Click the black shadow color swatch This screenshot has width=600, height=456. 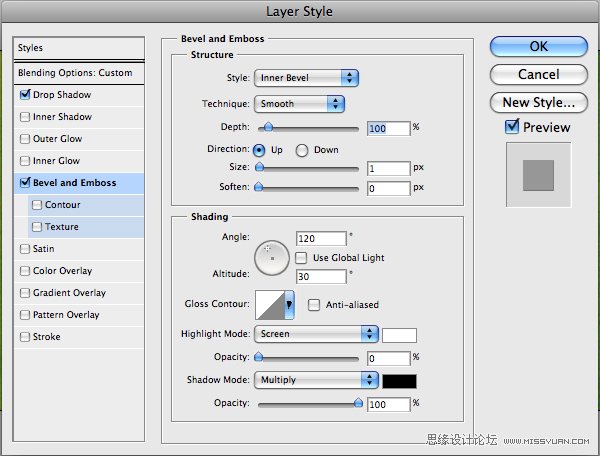click(x=399, y=380)
